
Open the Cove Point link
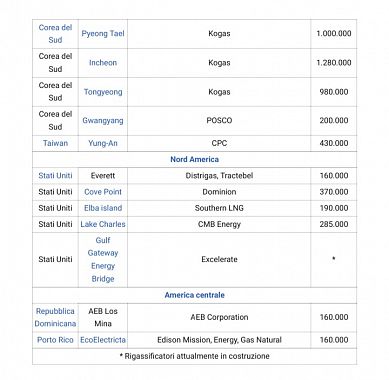(103, 192)
